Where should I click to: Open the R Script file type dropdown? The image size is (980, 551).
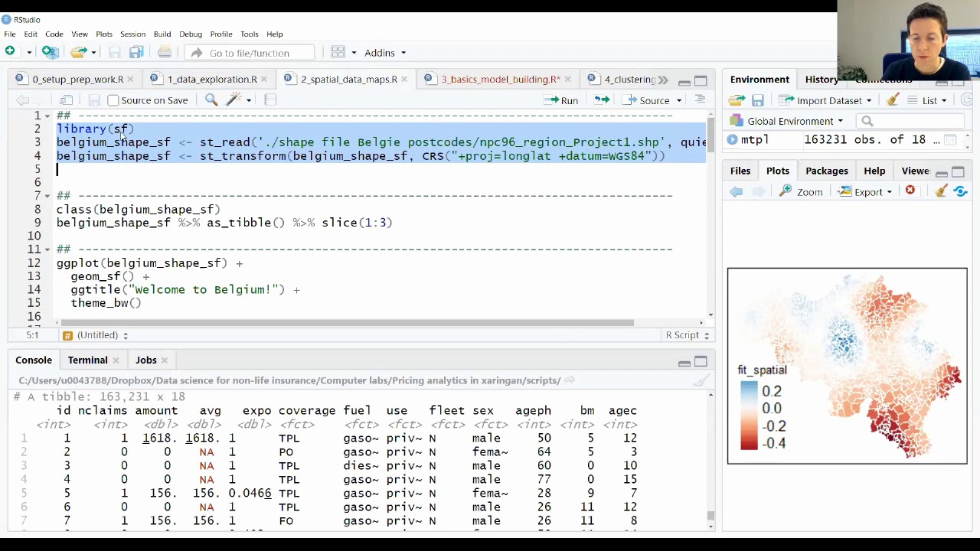point(688,335)
